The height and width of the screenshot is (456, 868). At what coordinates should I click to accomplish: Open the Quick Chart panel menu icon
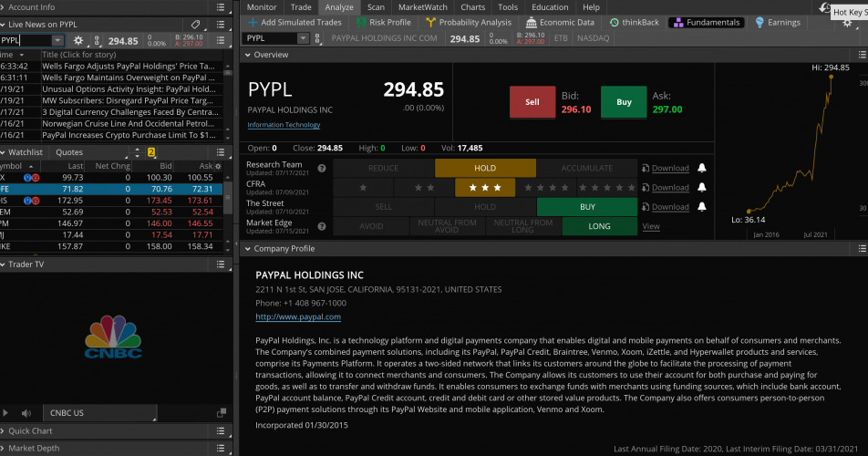(x=221, y=431)
